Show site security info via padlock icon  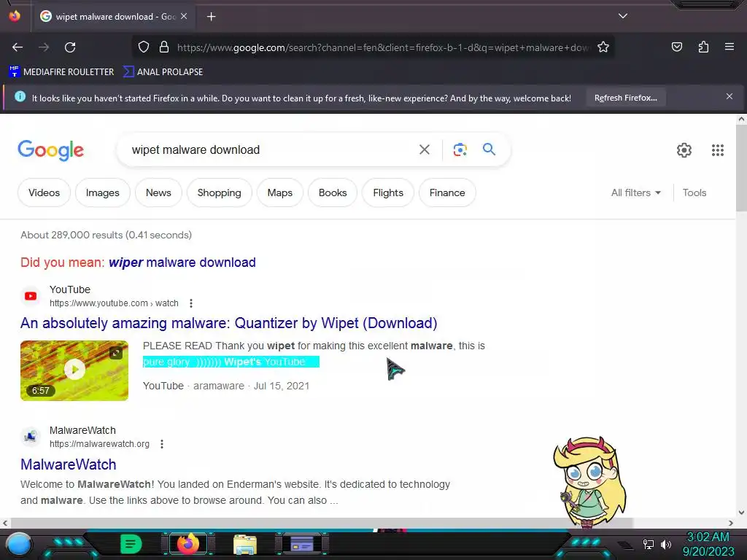(x=164, y=47)
